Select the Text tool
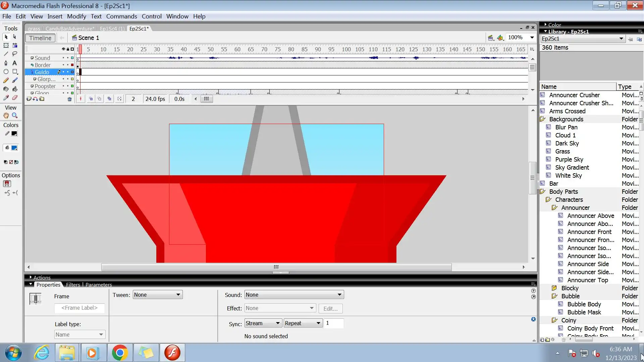Screen dimensions: 644x362 pyautogui.click(x=15, y=63)
